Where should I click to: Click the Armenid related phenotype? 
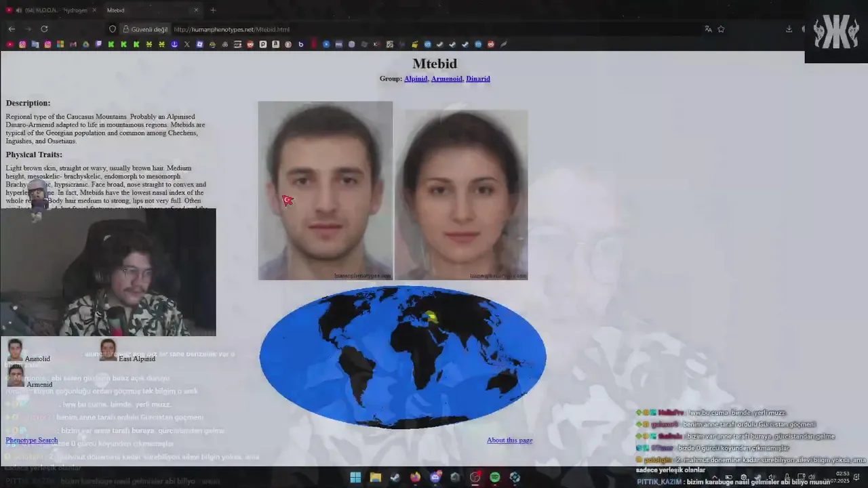[x=39, y=384]
